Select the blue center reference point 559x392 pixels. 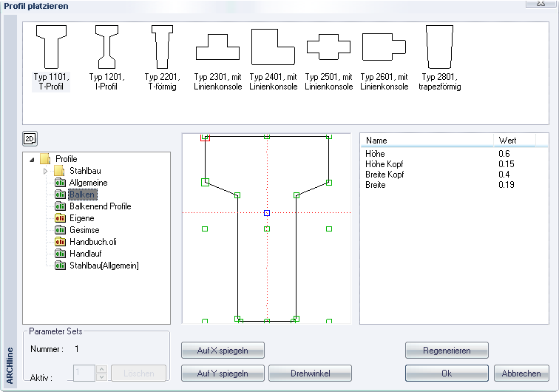click(267, 213)
